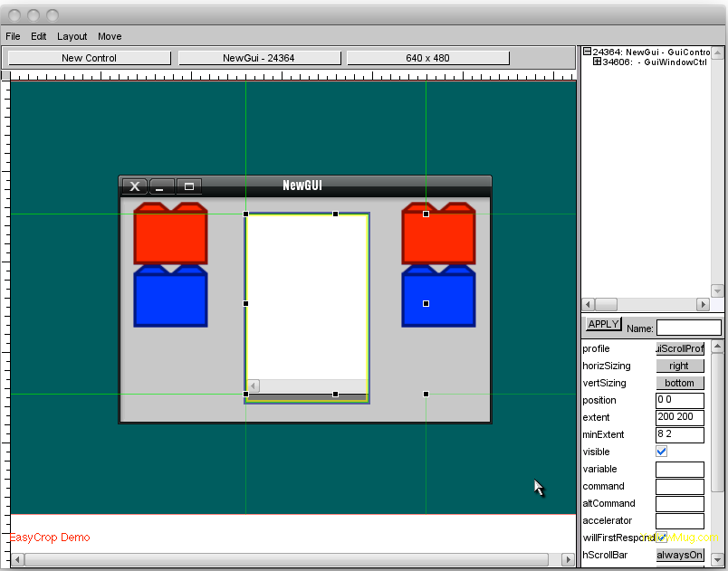This screenshot has height=571, width=728.
Task: Expand the 34606 GuiWindowCtrl tree node
Action: [x=597, y=62]
